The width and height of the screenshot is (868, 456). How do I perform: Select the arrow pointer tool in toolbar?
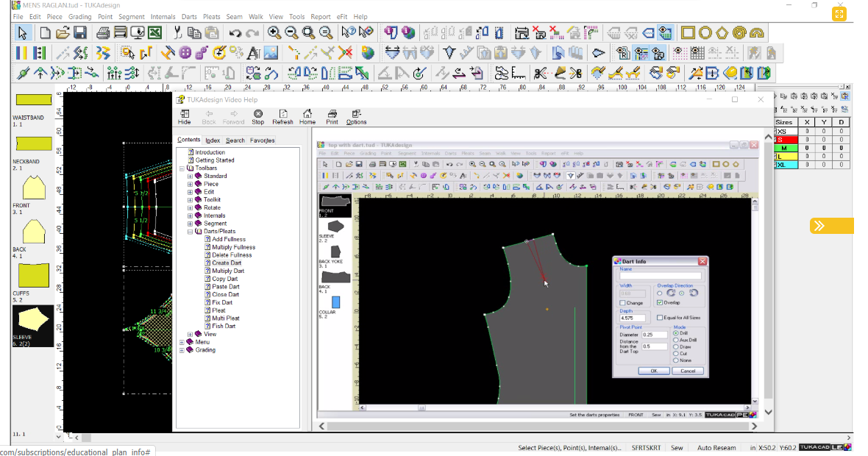(x=23, y=32)
